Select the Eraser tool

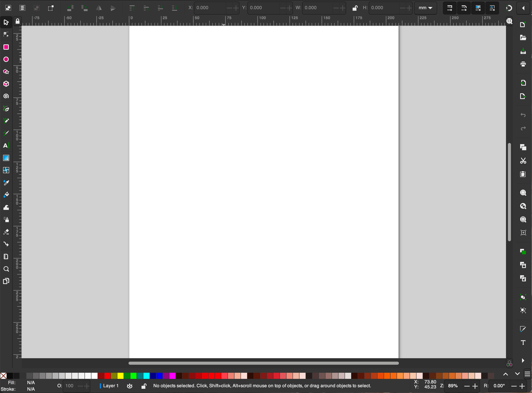coord(6,232)
